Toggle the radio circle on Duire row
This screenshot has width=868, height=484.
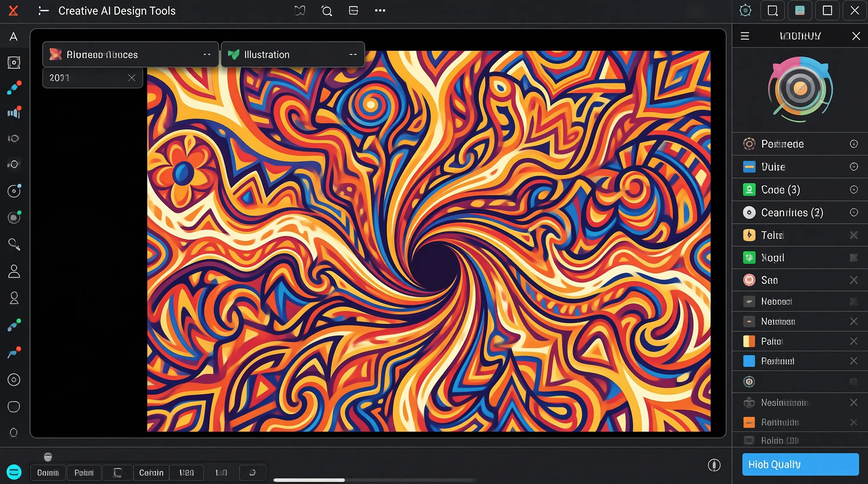(853, 167)
